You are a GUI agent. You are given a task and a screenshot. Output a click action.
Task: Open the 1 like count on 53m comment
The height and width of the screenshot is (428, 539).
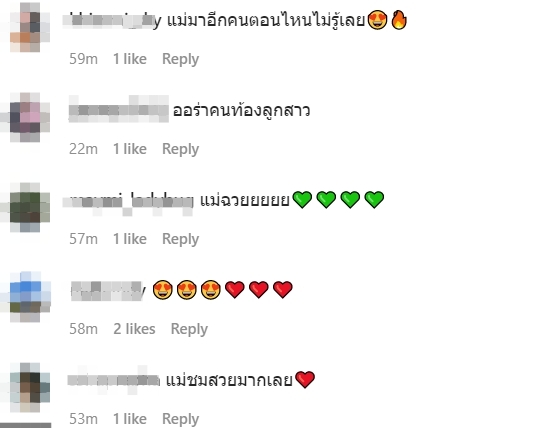point(130,419)
